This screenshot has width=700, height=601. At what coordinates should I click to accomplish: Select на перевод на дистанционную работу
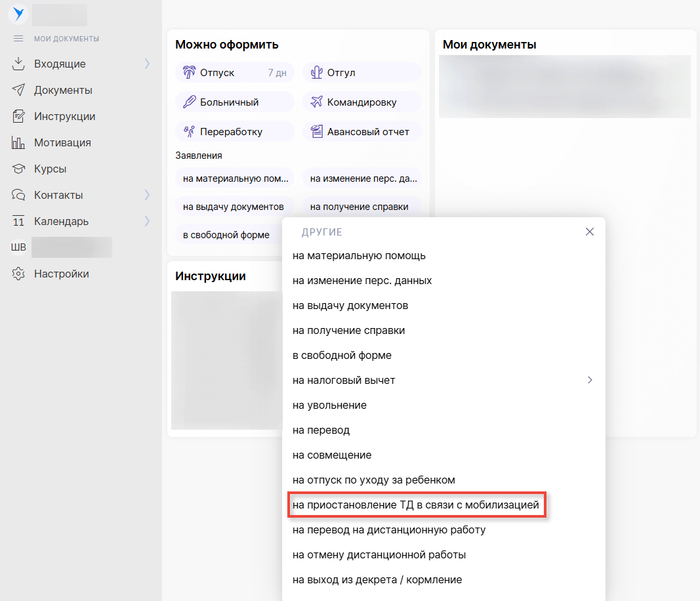click(388, 530)
